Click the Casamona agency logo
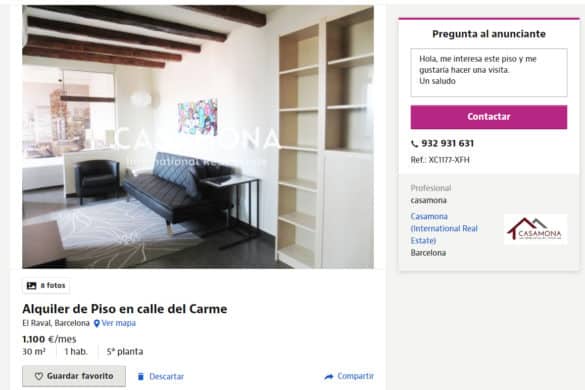The height and width of the screenshot is (390, 585). pyautogui.click(x=535, y=229)
